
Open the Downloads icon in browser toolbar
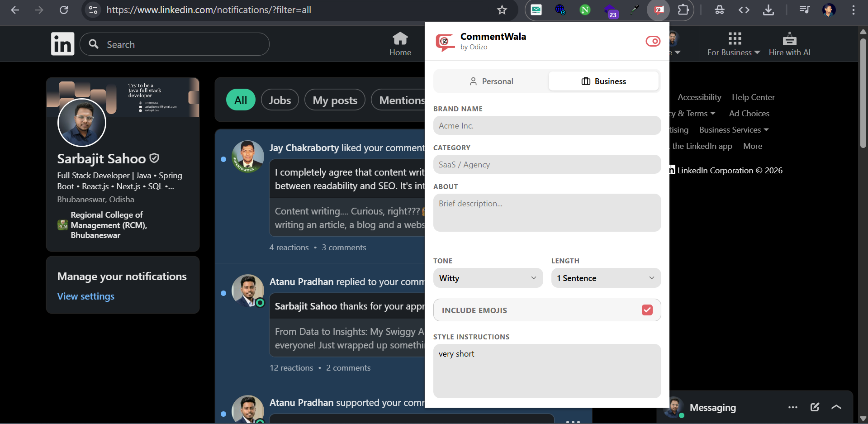[768, 10]
